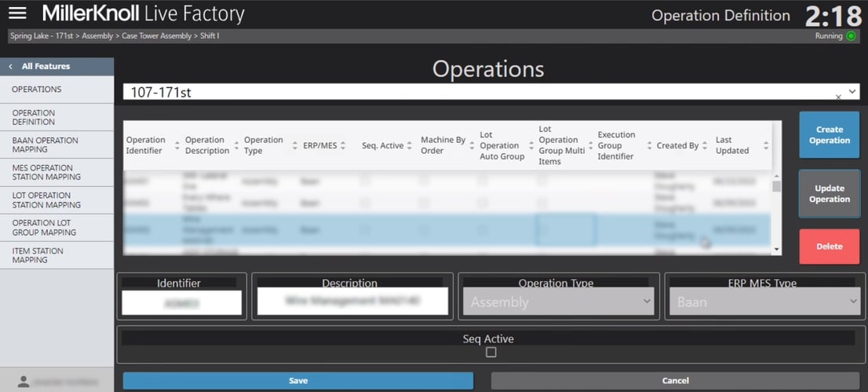Clear the 107-171st selection with x
Viewport: 868px width, 392px height.
click(838, 97)
